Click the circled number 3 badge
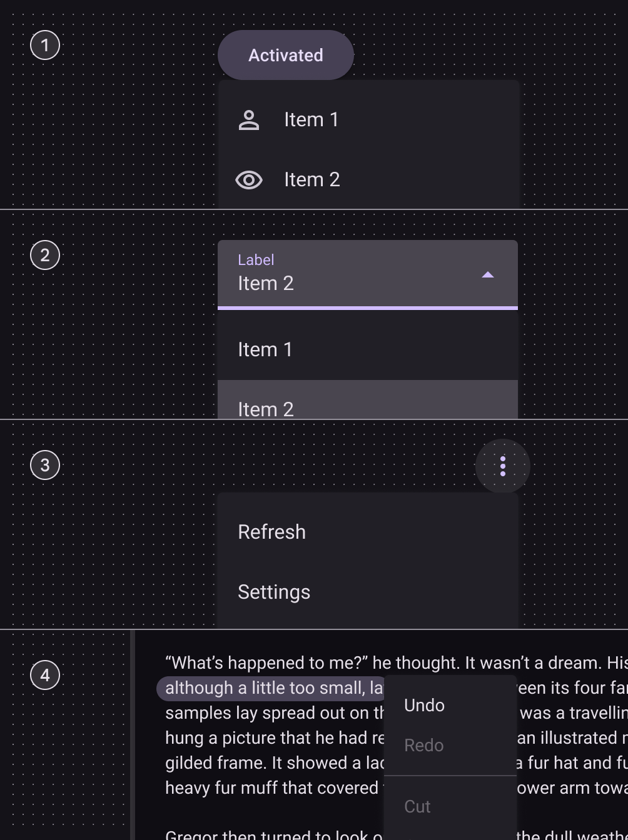 (x=45, y=465)
